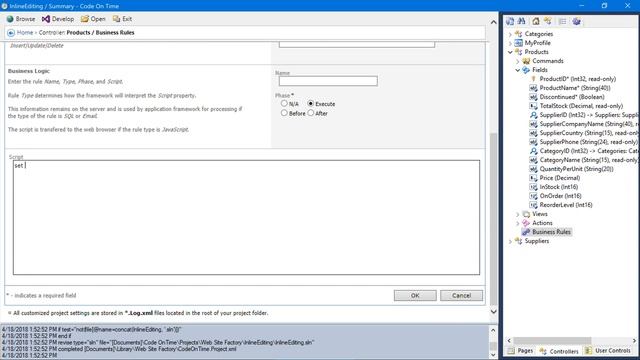Select the After phase radio button
Image resolution: width=640 pixels, height=360 pixels.
pyautogui.click(x=311, y=113)
